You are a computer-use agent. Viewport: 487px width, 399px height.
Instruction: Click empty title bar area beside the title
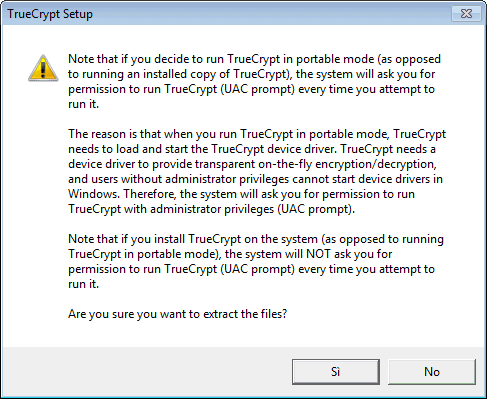click(267, 14)
